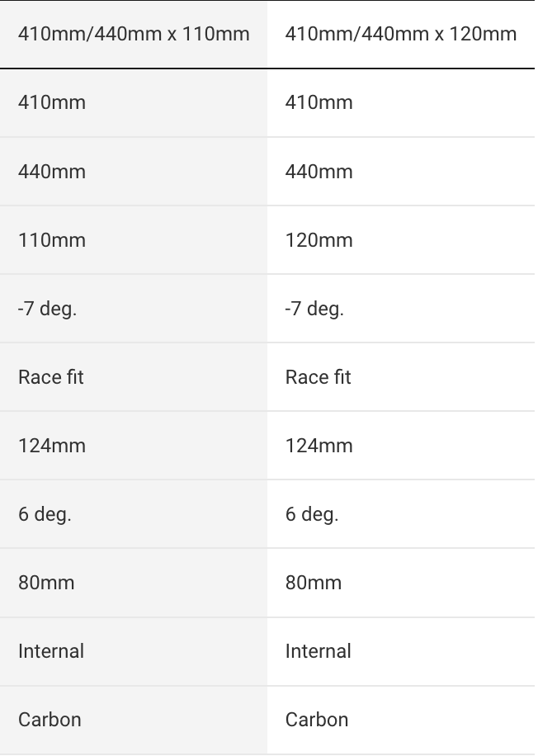Click the 440mm cell under the 120mm header
This screenshot has width=538, height=756.
tap(319, 172)
